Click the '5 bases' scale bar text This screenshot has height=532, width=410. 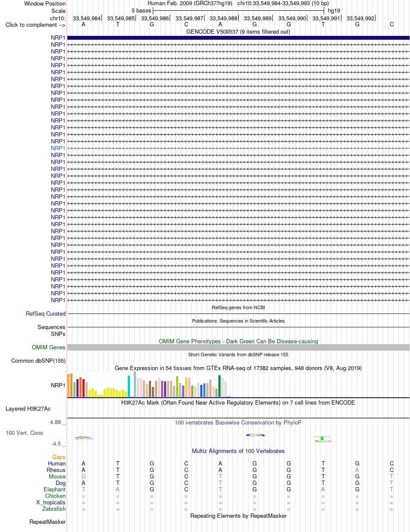142,10
